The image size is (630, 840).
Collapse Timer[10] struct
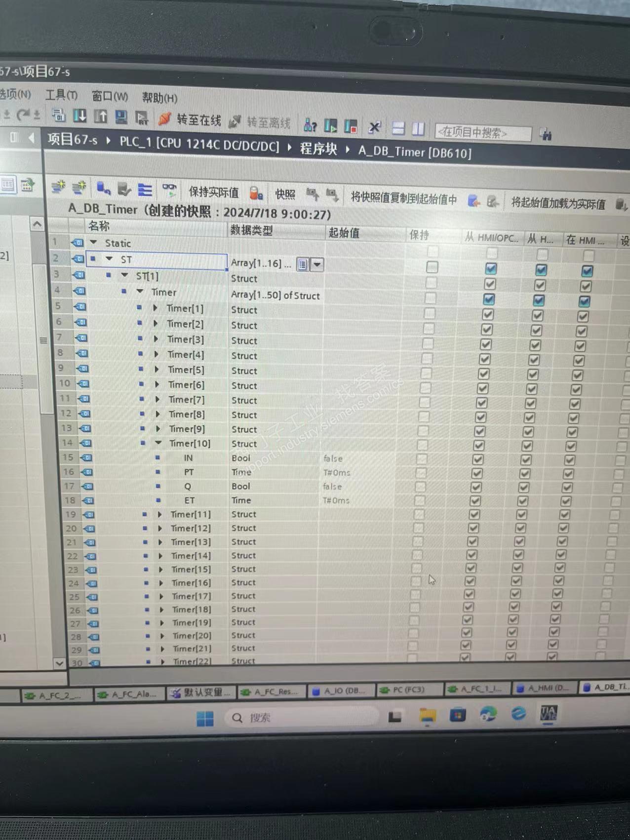158,443
